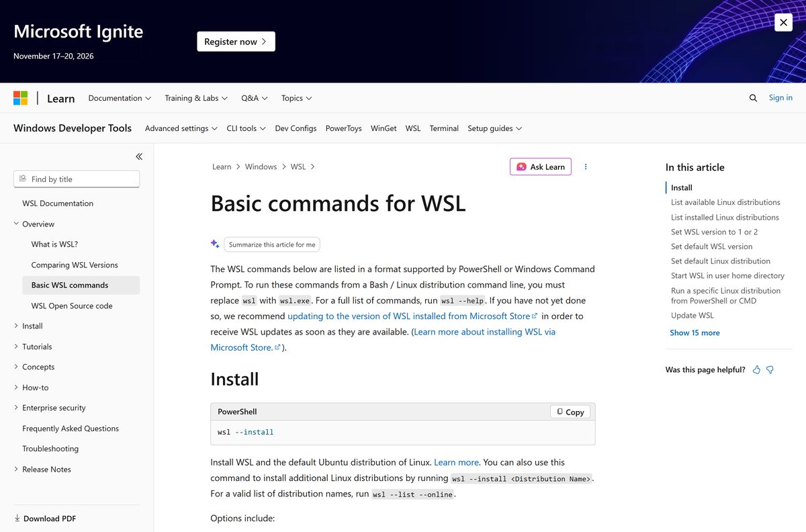Click Show 15 more button
This screenshot has width=806, height=532.
coord(695,332)
